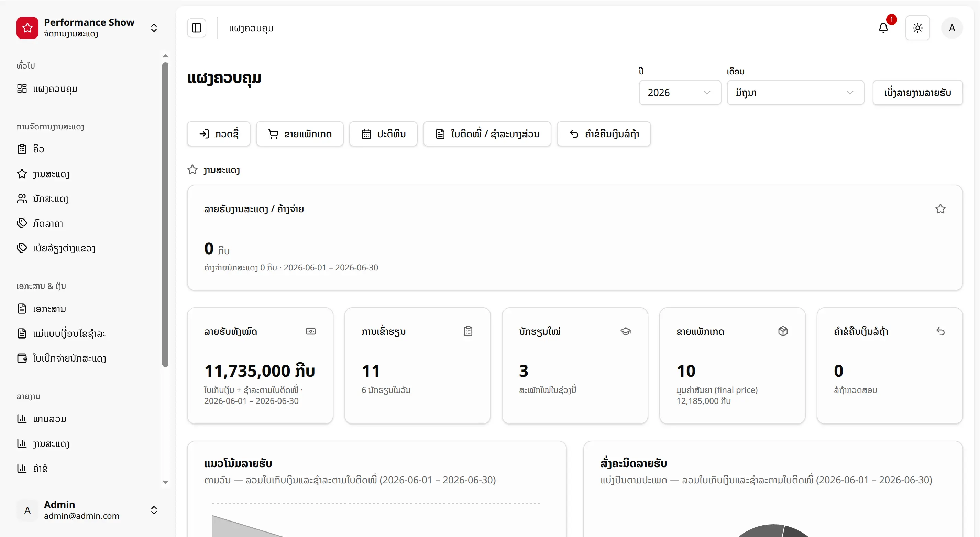Click the ໃບຕິດໜີ້ / ຊຳລະບາງສ່ວນ button
Viewport: 980px width, 537px height.
click(x=487, y=134)
